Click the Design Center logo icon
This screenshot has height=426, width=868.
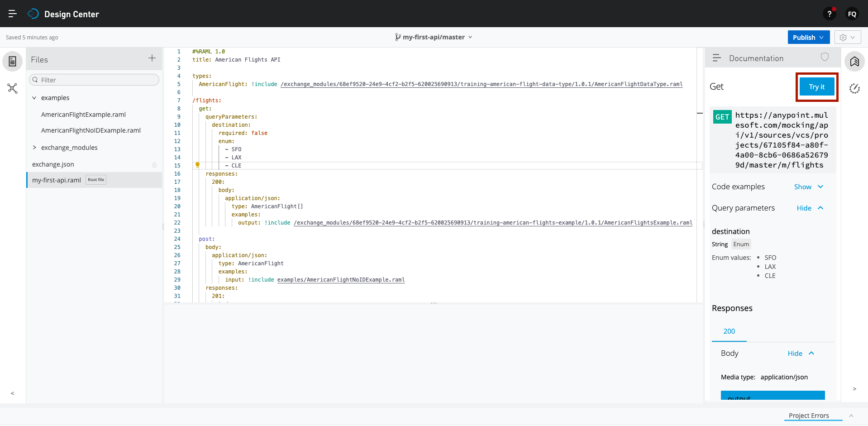point(33,14)
